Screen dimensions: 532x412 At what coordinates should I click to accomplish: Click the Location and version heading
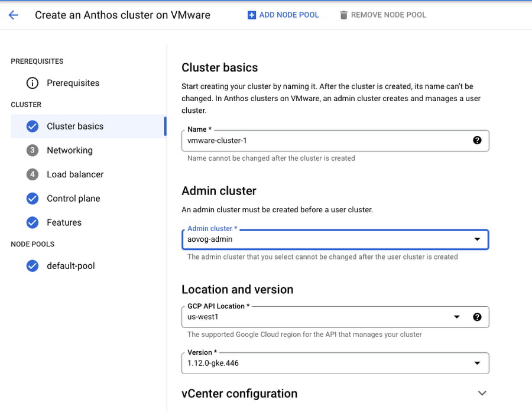pos(237,290)
